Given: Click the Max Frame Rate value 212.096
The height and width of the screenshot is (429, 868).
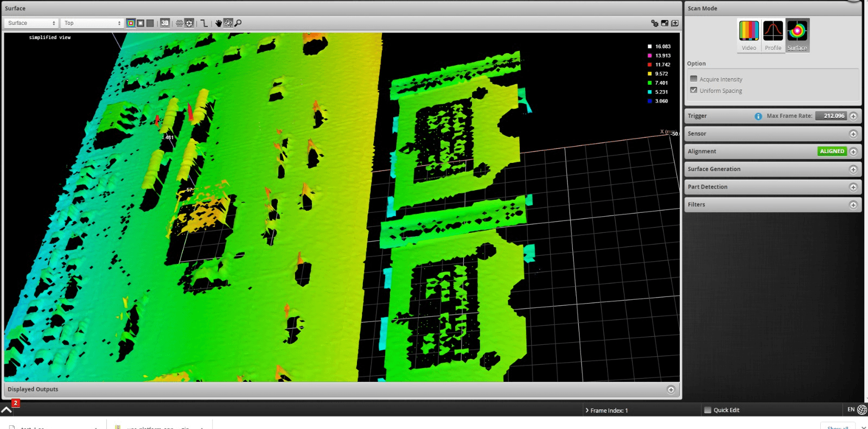Looking at the screenshot, I should (831, 116).
